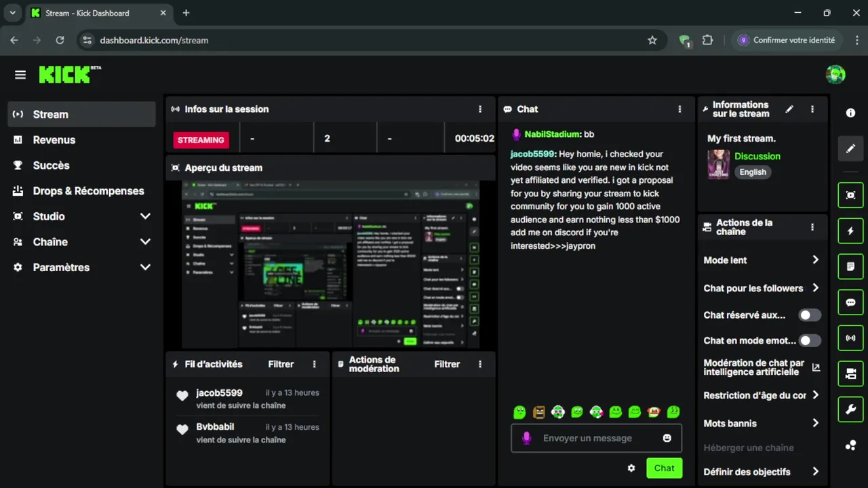The image size is (868, 488).
Task: Click NabilStadium username in chat
Action: (552, 134)
